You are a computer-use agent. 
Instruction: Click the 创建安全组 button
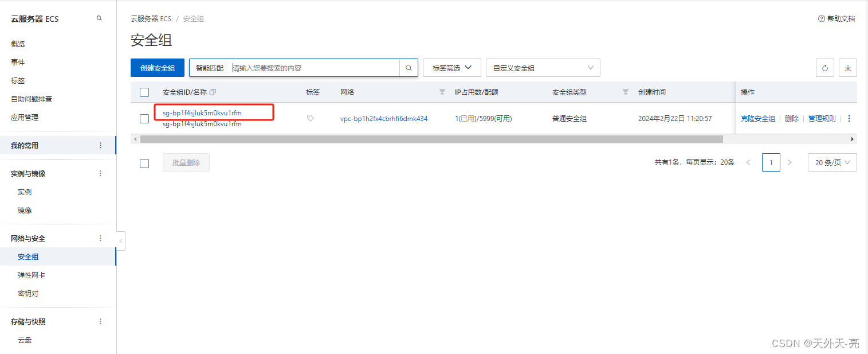(x=158, y=68)
